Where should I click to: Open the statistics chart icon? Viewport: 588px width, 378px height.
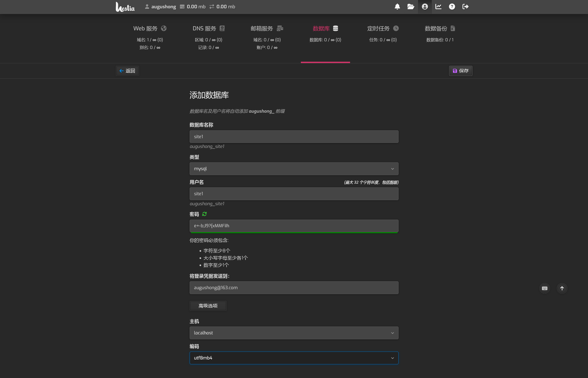pos(438,7)
